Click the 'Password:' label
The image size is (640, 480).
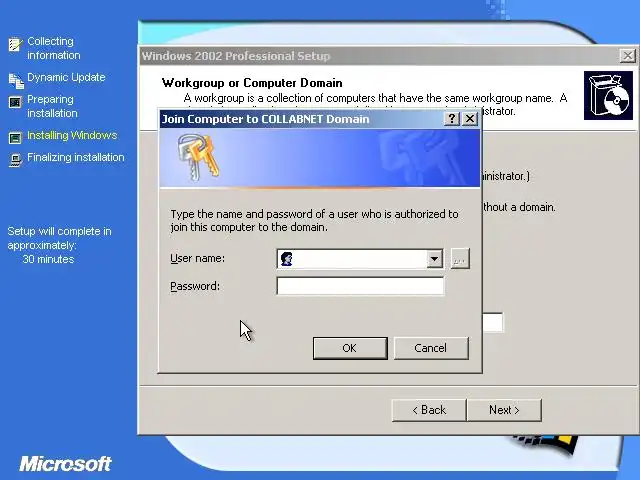point(195,286)
